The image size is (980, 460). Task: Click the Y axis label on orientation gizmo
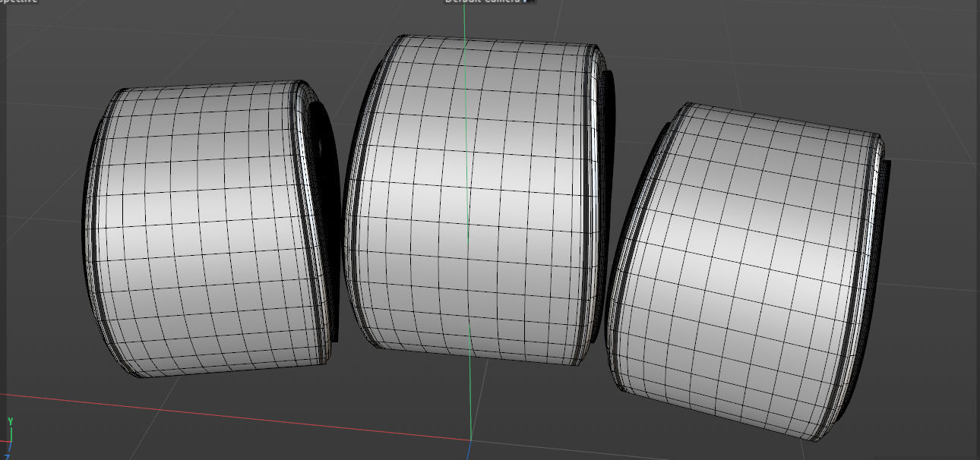click(x=11, y=421)
